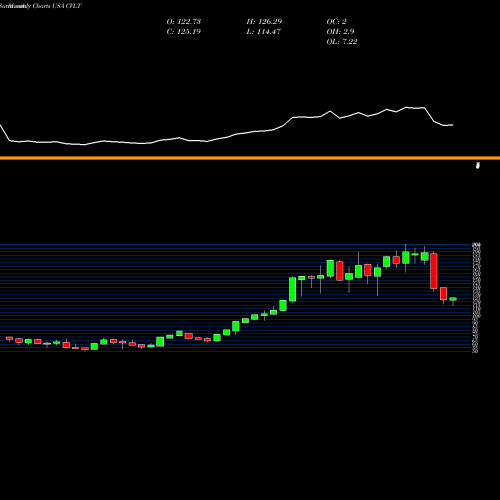Click the 'OL: 7.22' value
The image size is (500, 500).
342,42
